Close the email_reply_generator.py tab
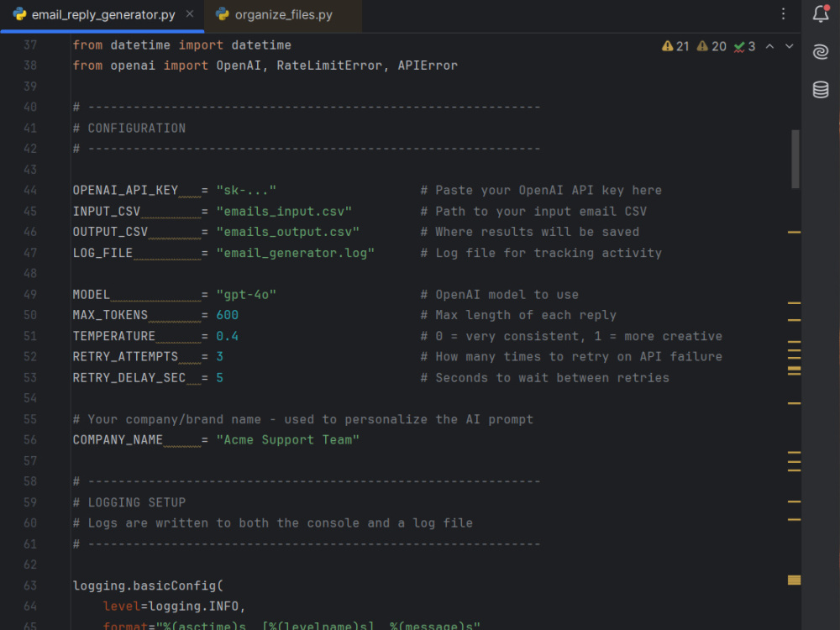The width and height of the screenshot is (840, 630). pos(190,14)
